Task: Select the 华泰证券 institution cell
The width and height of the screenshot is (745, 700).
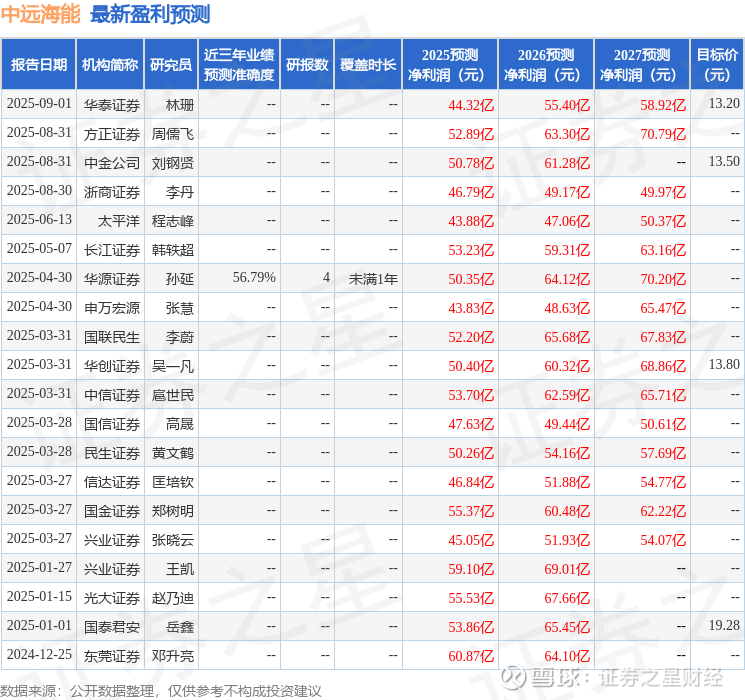Action: pos(112,105)
